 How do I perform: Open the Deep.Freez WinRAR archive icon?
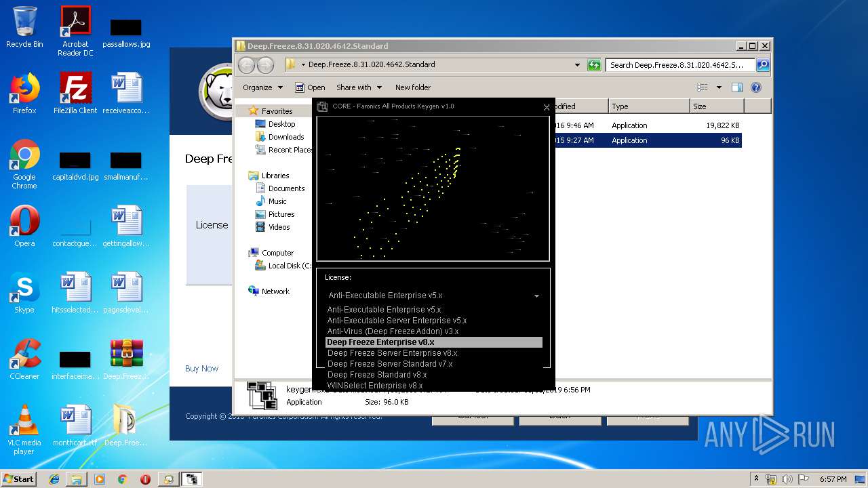point(126,359)
